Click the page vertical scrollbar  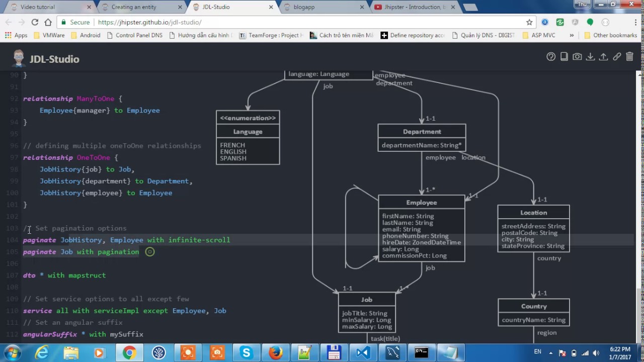[x=640, y=206]
